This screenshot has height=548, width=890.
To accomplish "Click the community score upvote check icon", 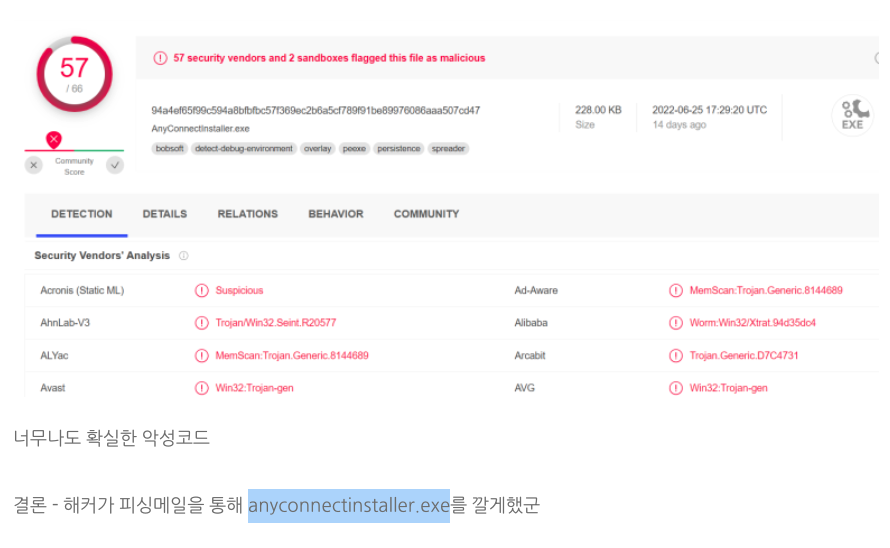I will pos(115,165).
